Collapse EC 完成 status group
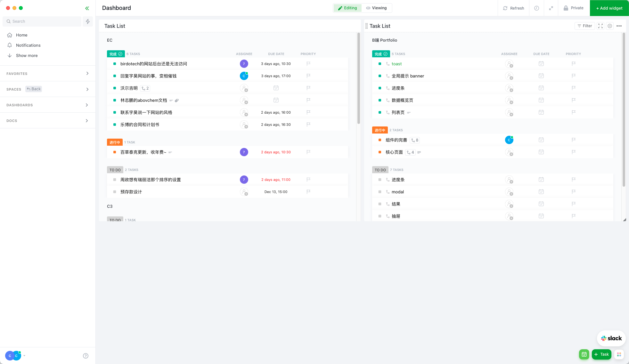Image resolution: width=629 pixels, height=364 pixels. pos(116,54)
